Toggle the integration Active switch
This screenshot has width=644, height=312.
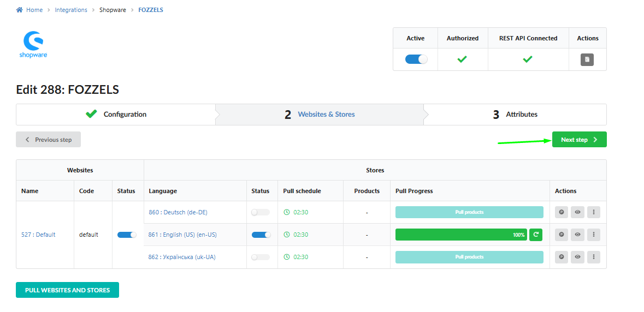416,59
